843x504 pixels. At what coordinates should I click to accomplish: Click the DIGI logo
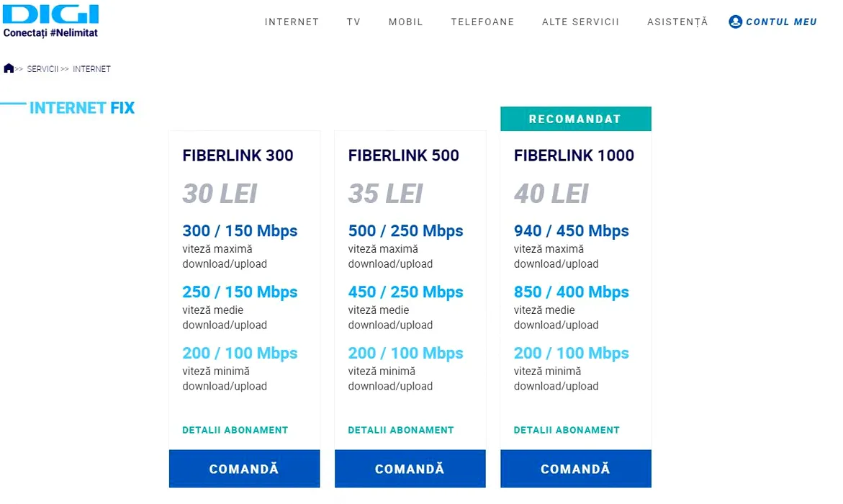[x=50, y=15]
